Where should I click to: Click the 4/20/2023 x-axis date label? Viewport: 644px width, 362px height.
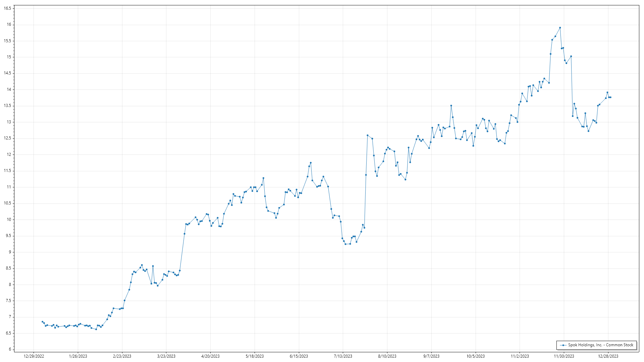pos(210,356)
